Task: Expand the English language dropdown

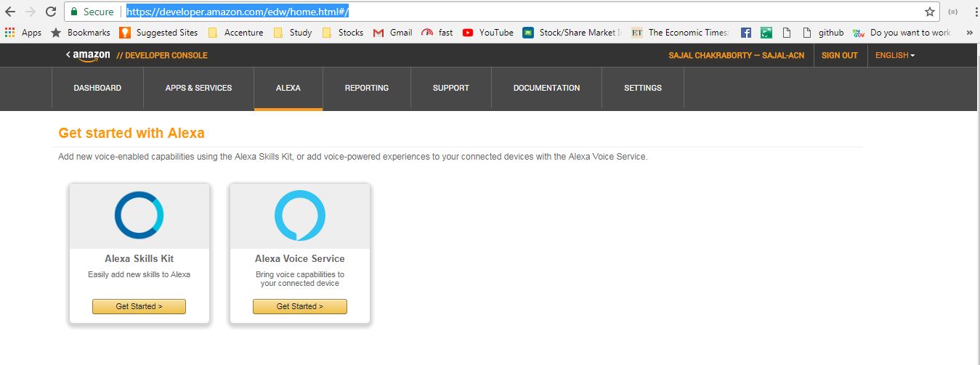Action: tap(895, 55)
